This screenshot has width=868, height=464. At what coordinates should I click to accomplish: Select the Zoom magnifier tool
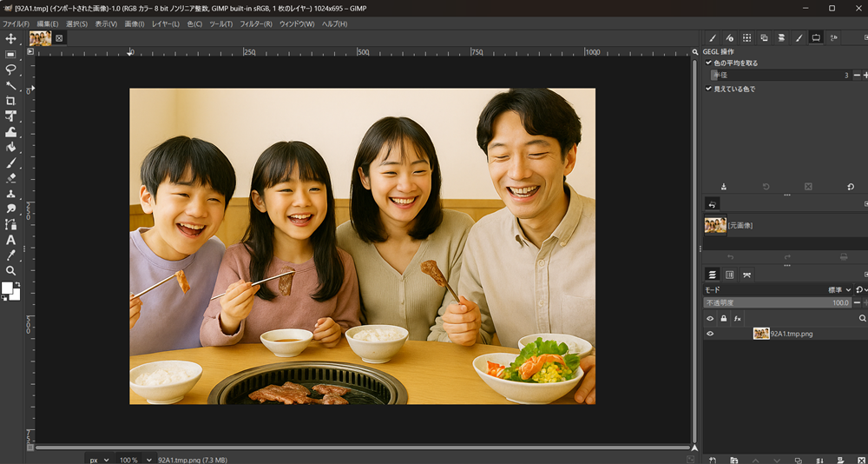(x=10, y=271)
